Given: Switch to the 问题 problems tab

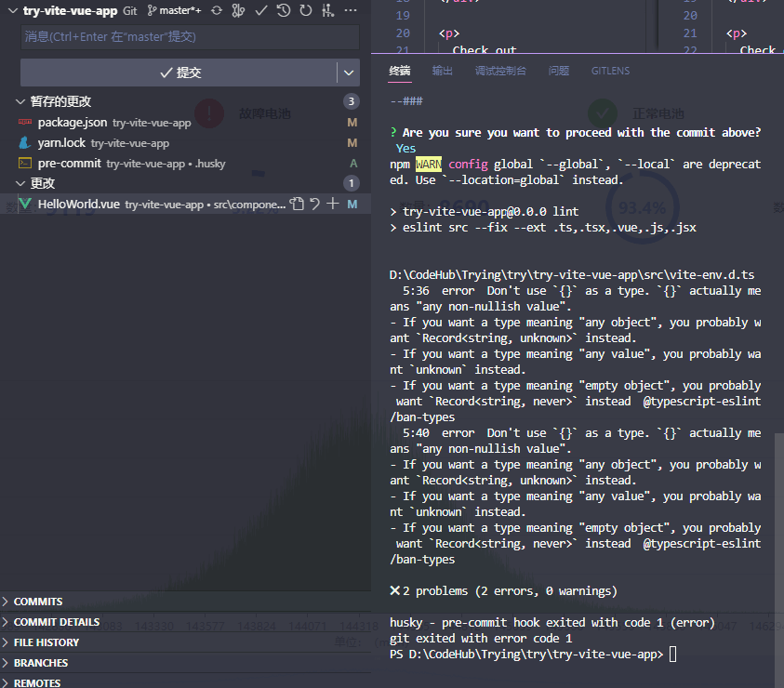Looking at the screenshot, I should pos(559,71).
